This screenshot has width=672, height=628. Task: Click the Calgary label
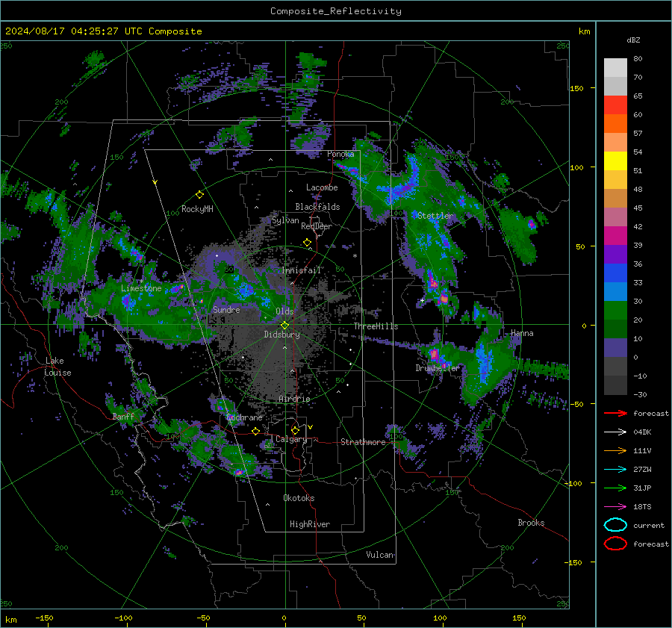click(x=291, y=439)
